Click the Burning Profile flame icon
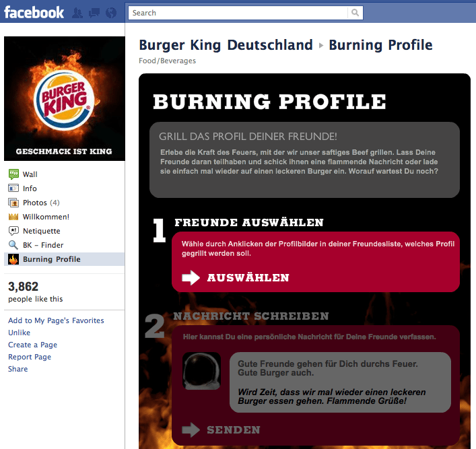This screenshot has height=449, width=476. coord(13,259)
